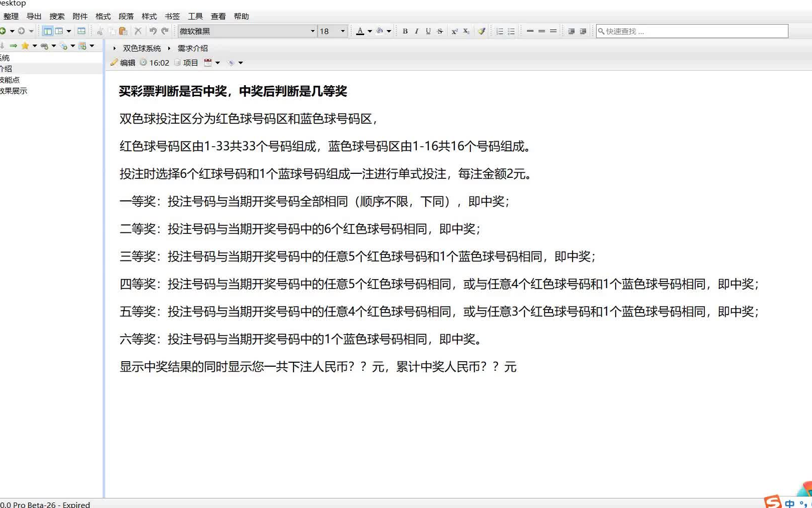This screenshot has height=508, width=812.
Task: Click the tag icon in tree toolbar
Action: (64, 46)
